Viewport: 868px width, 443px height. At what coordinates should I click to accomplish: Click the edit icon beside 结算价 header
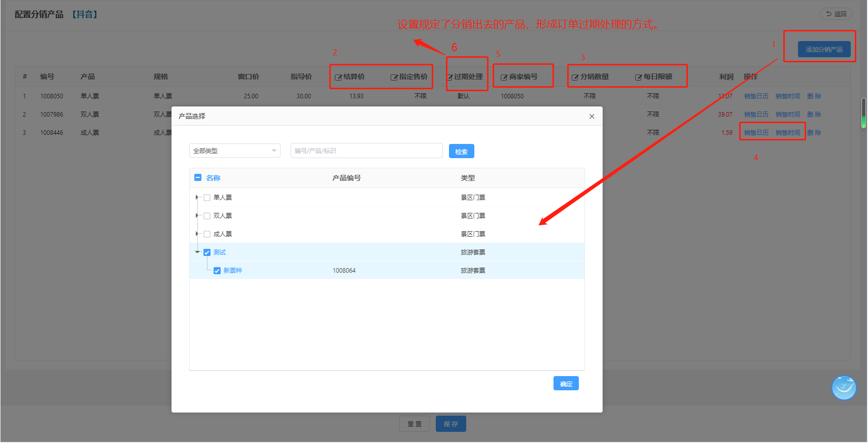pyautogui.click(x=338, y=78)
